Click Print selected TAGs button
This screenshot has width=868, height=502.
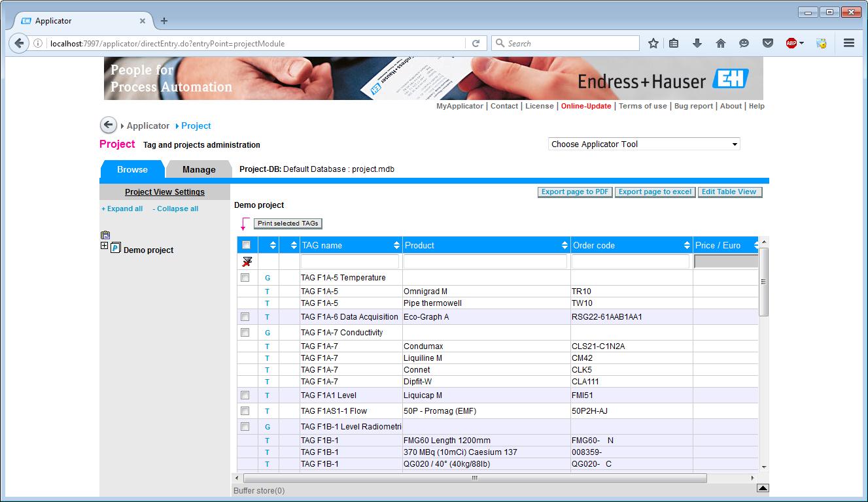pos(288,224)
